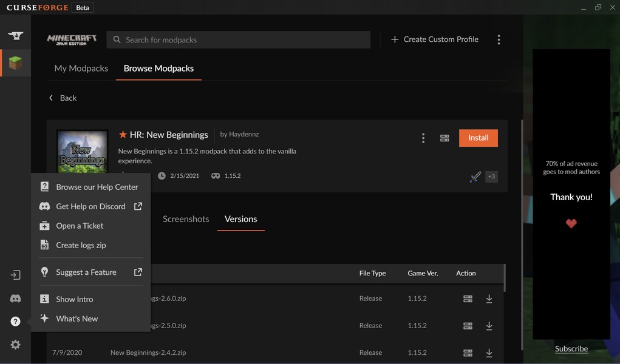Click server pack icon for 2.5.0 row
The height and width of the screenshot is (364, 620).
[468, 326]
